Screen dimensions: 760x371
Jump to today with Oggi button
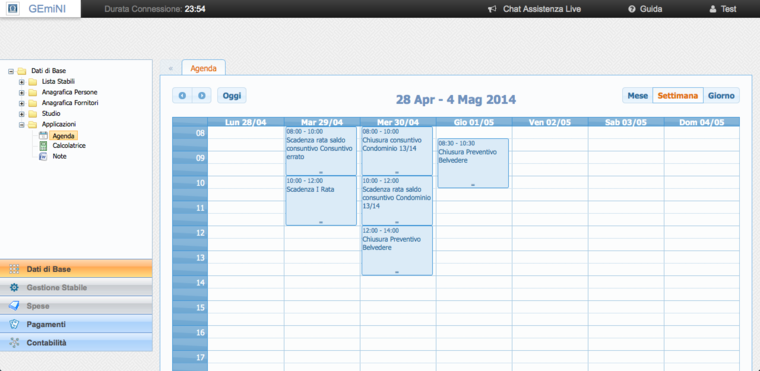click(232, 96)
